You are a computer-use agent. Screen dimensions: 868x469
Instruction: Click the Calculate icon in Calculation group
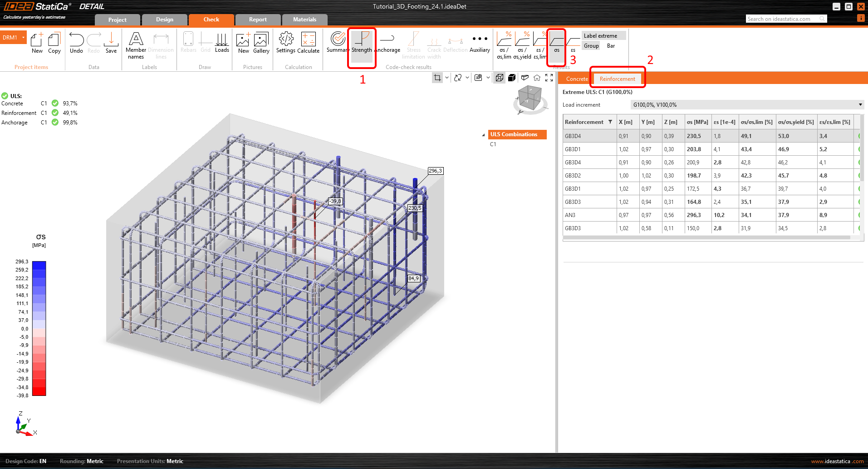click(x=309, y=43)
